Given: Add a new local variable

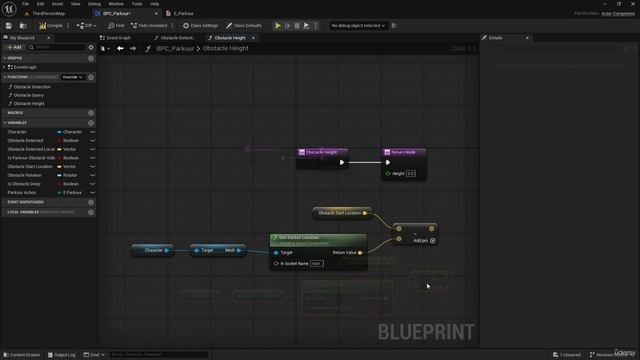Looking at the screenshot, I should click(91, 212).
